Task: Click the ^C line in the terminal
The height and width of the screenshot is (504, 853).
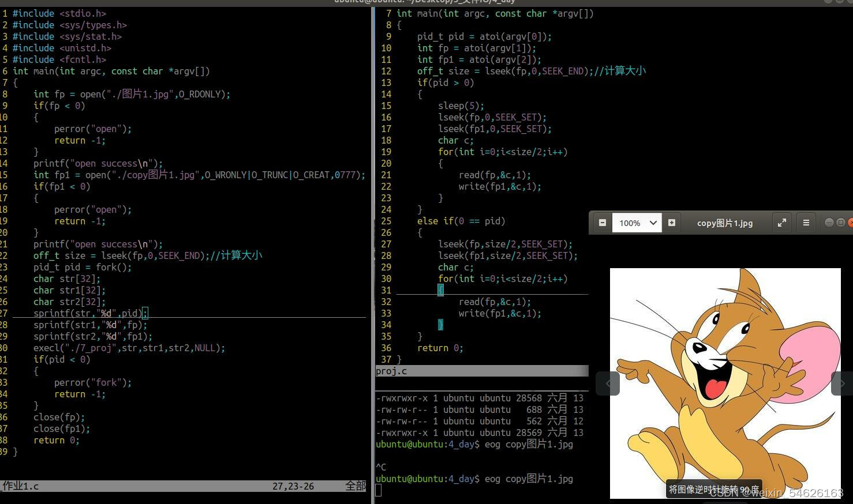Action: click(x=381, y=467)
